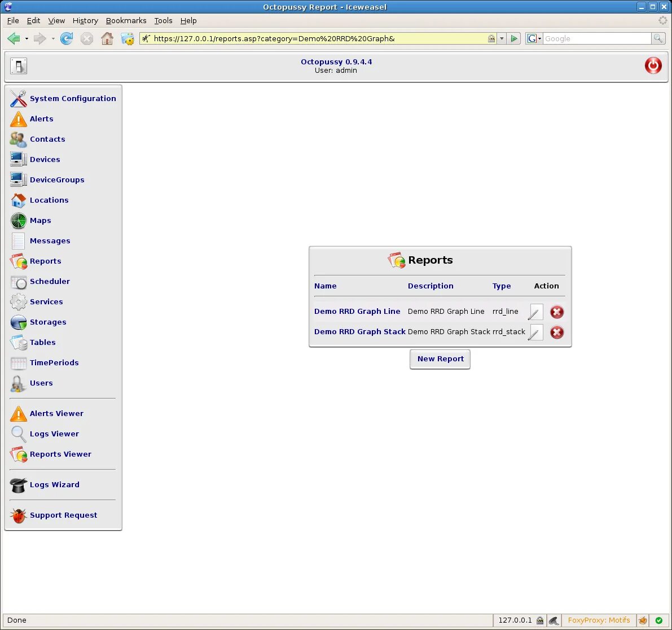Click the rrd_stack type cell

point(509,331)
